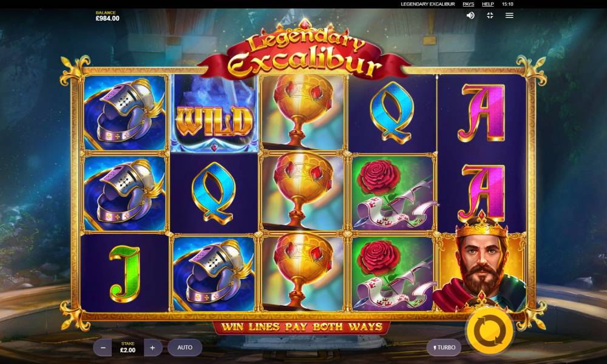
Task: Decrease stake with the minus button
Action: pyautogui.click(x=103, y=348)
